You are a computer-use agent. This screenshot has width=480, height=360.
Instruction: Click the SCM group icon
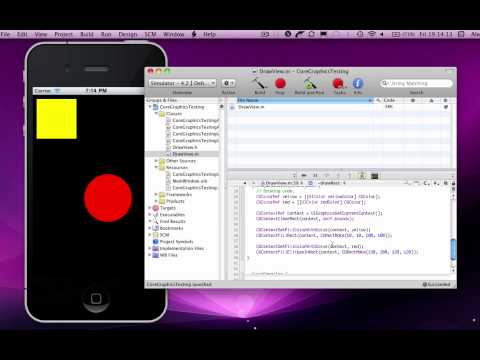[155, 235]
